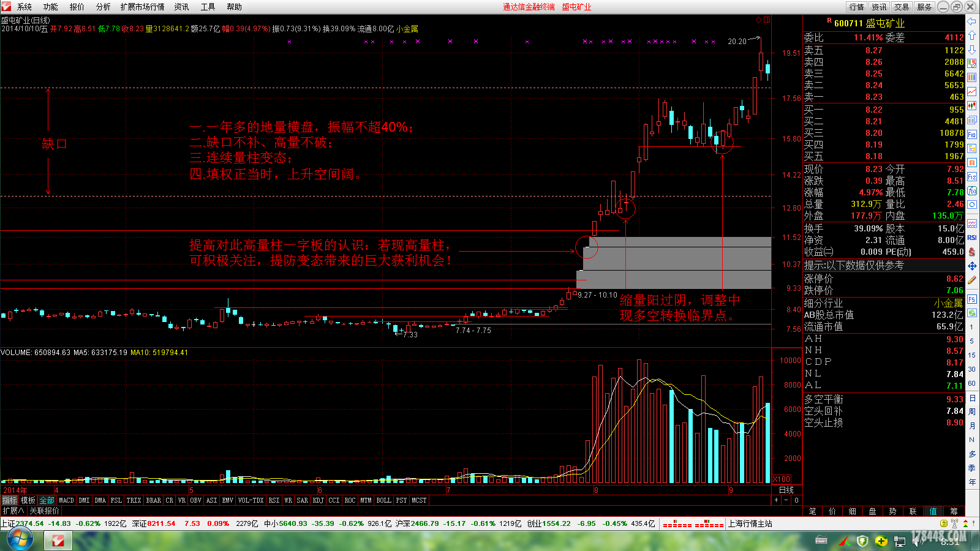Switch to 30-minute period in sidebar
This screenshot has height=551, width=980.
(972, 369)
